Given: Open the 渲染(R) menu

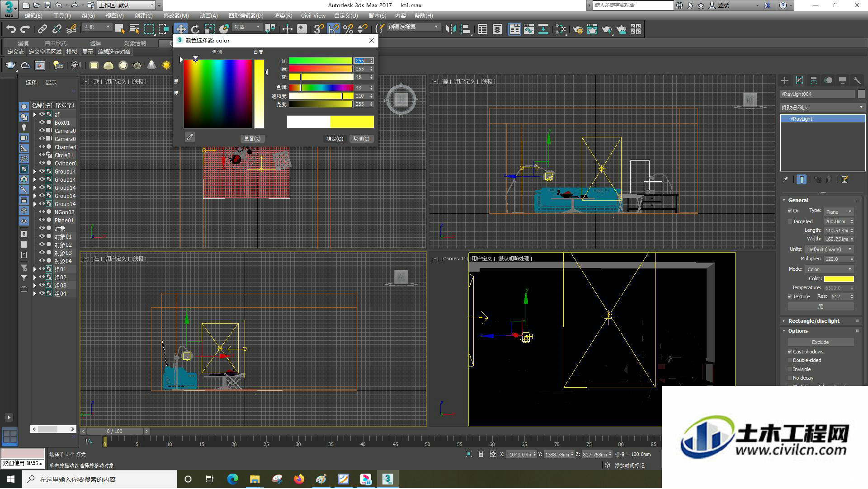Looking at the screenshot, I should pyautogui.click(x=283, y=16).
